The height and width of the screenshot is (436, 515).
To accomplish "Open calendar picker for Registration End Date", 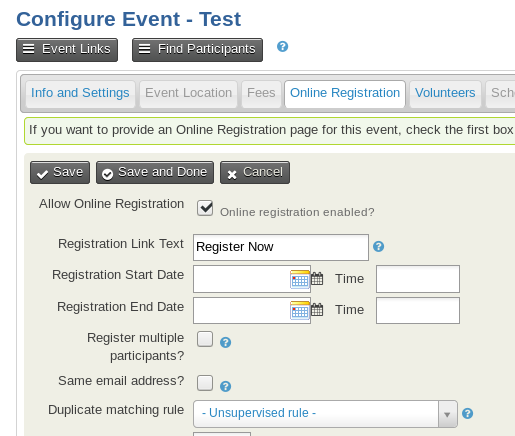I will coord(300,310).
